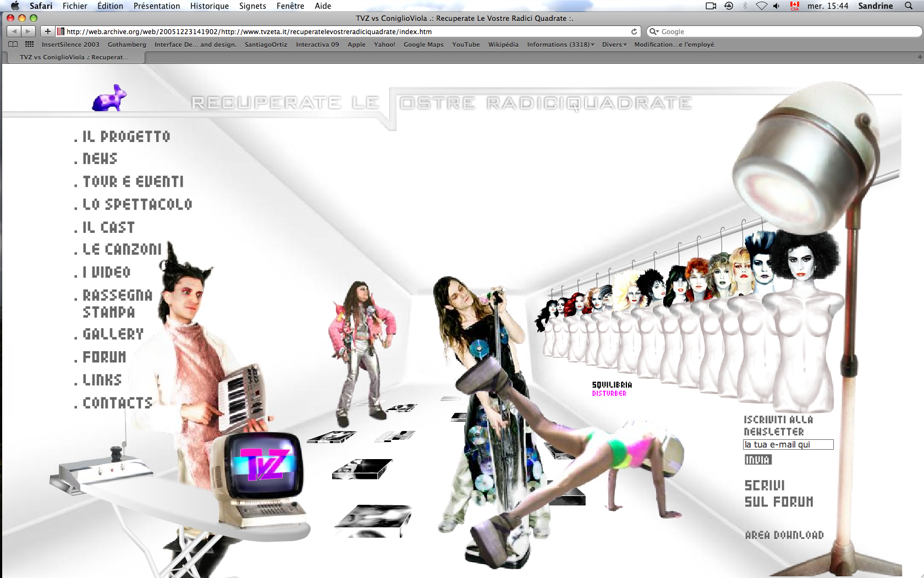Screen dimensions: 924x578
Task: Open LO SPETTACOLO page
Action: click(x=137, y=204)
